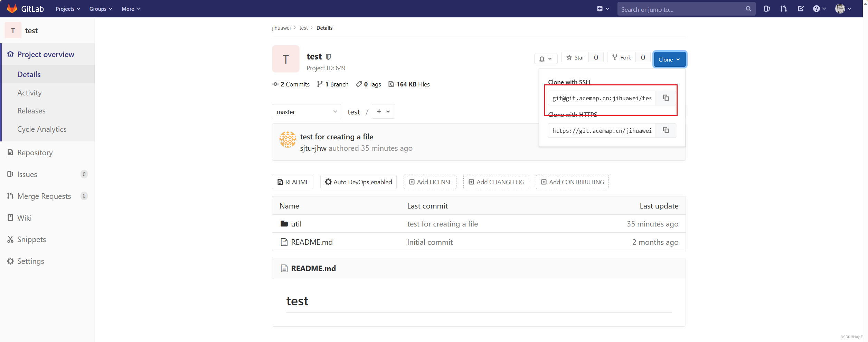This screenshot has height=342, width=868.
Task: Open Snippets in the sidebar
Action: pos(31,239)
